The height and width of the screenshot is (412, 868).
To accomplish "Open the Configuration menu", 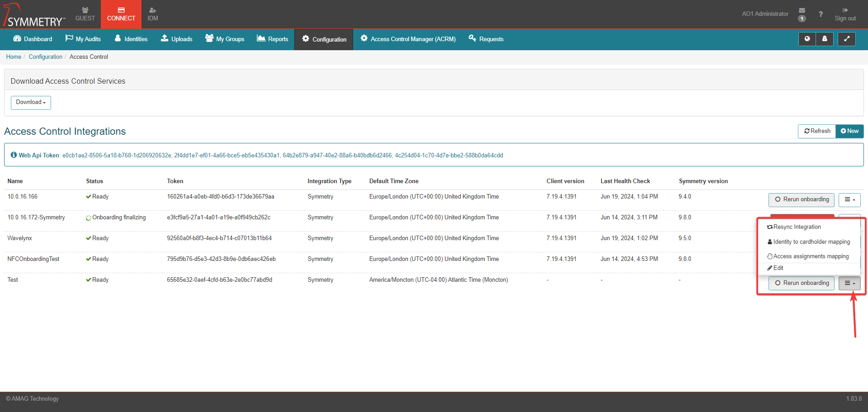I will [324, 39].
